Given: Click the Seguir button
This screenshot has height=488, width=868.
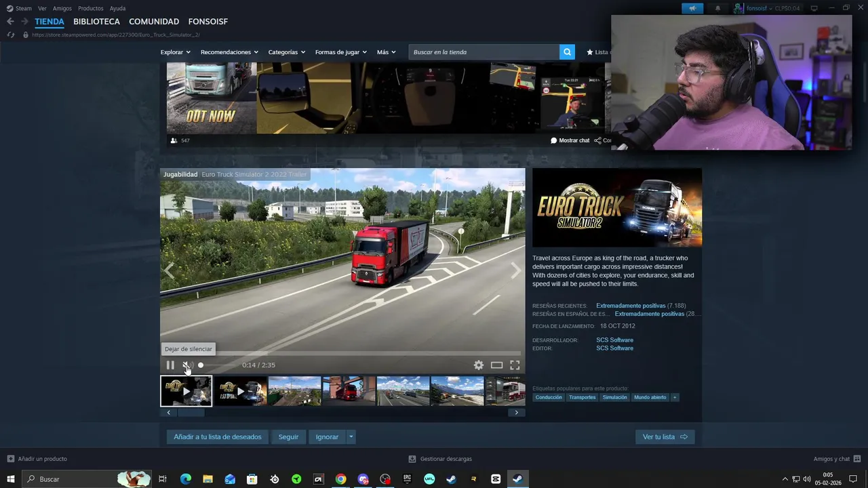Looking at the screenshot, I should [288, 437].
